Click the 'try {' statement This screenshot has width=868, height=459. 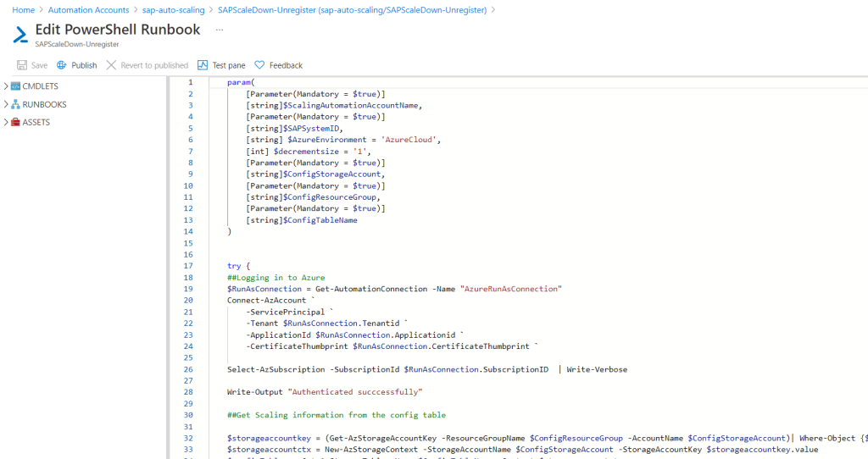pos(238,266)
